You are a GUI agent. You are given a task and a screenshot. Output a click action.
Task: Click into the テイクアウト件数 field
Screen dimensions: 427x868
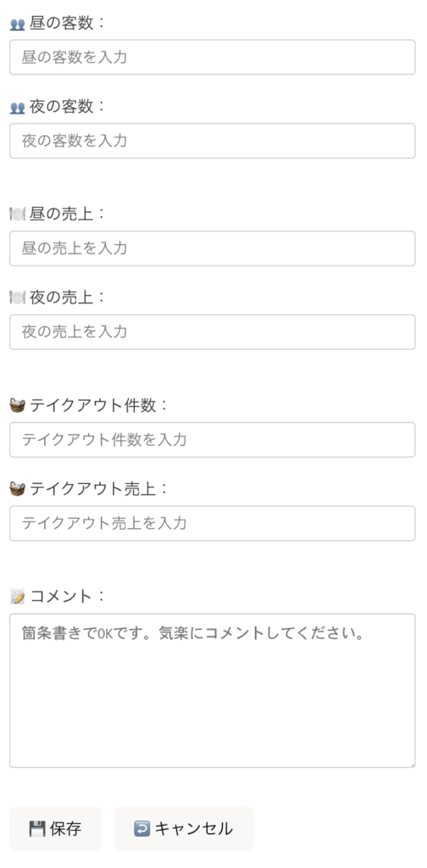click(213, 440)
